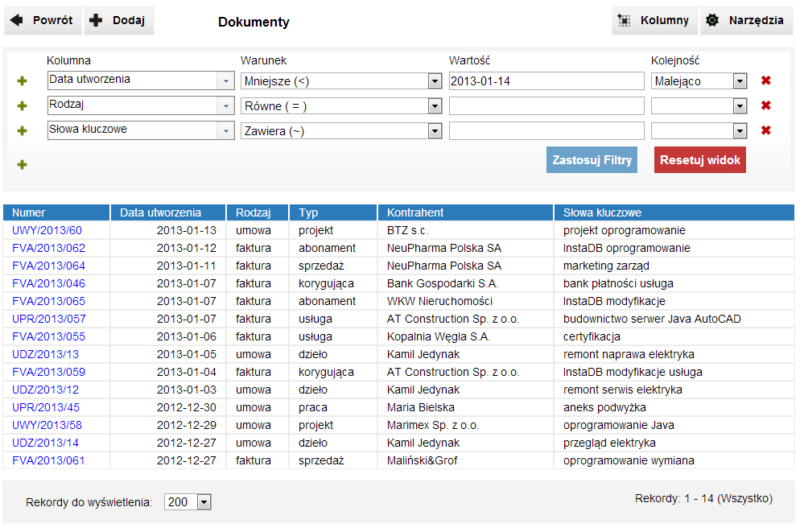
Task: Remove the Słowa kluczowe filter with red X
Action: click(x=766, y=130)
